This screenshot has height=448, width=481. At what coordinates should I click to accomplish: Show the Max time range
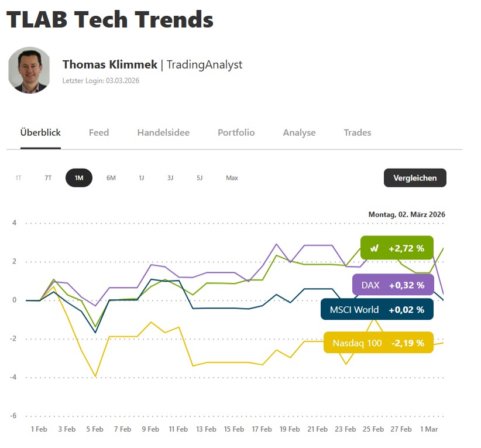tap(232, 178)
